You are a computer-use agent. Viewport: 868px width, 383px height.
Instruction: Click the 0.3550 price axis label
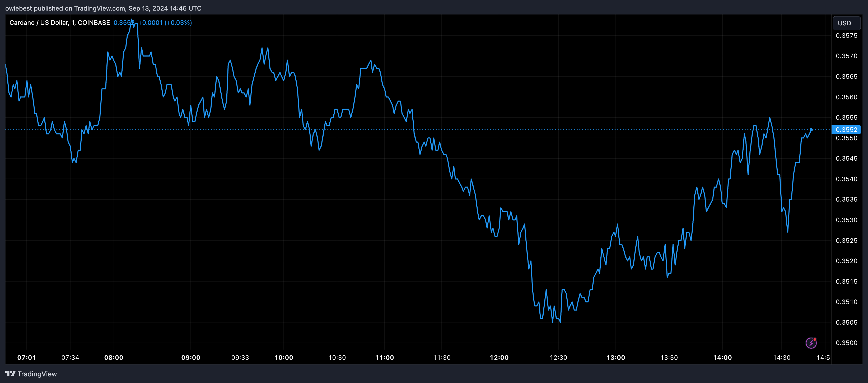(846, 138)
